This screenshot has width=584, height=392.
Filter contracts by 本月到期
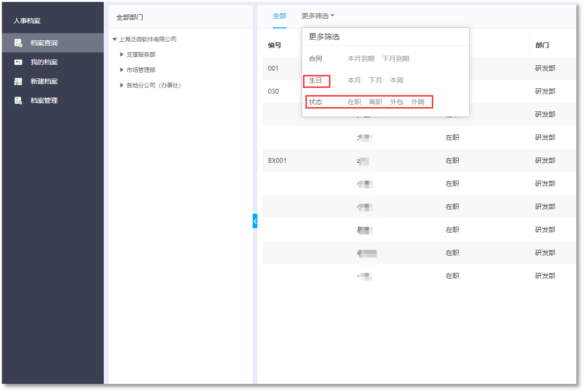(361, 59)
